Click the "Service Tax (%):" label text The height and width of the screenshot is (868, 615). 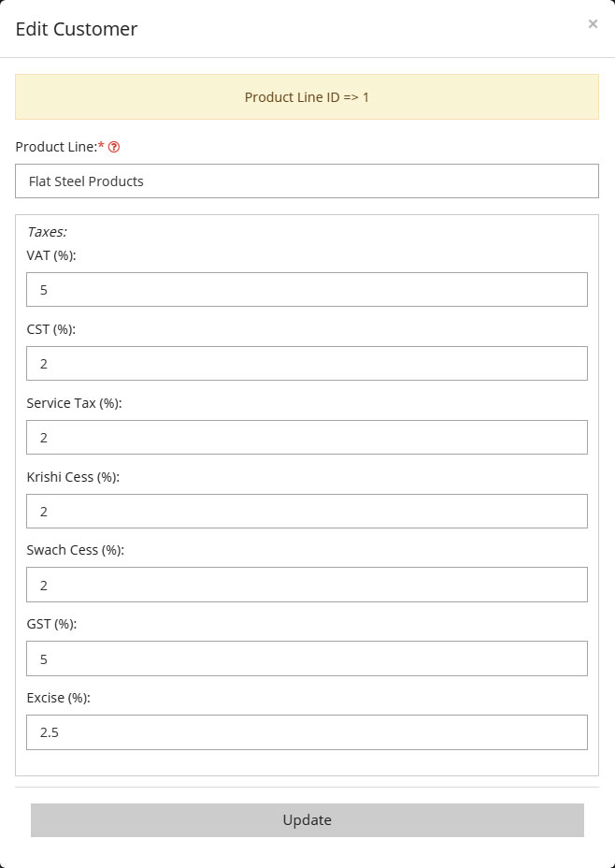pyautogui.click(x=74, y=403)
